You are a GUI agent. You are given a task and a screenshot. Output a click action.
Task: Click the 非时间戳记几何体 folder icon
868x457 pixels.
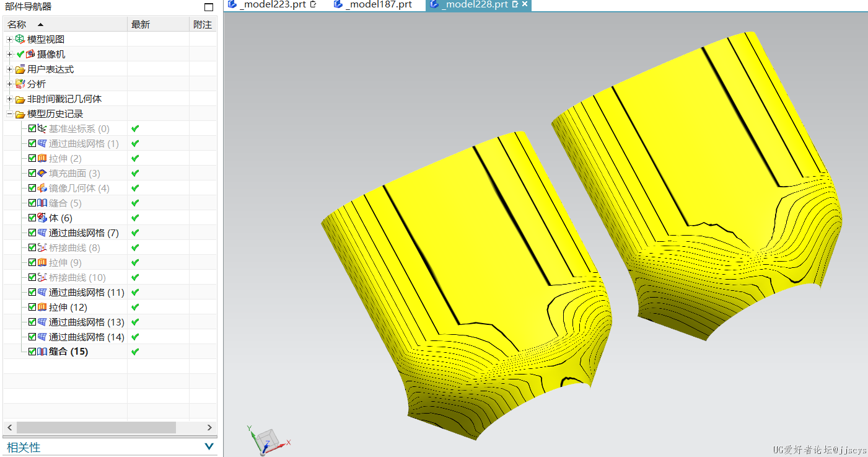(20, 99)
